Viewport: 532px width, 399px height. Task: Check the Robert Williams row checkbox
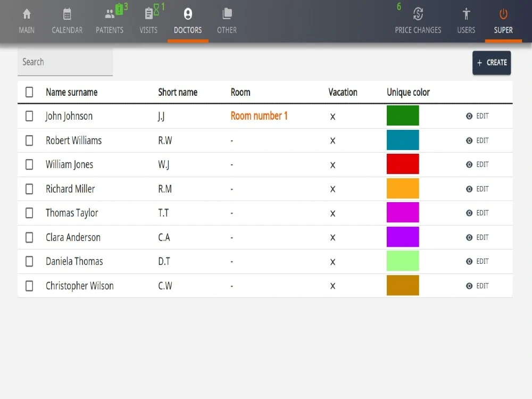click(x=29, y=140)
